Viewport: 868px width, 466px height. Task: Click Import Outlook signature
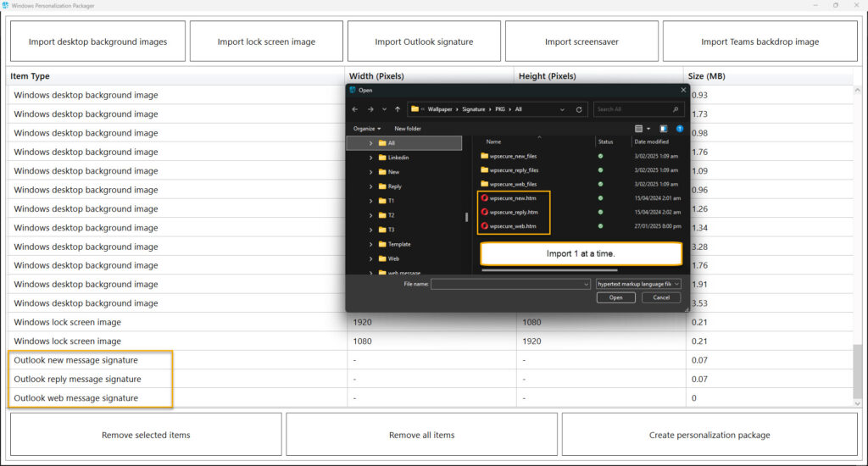tap(424, 42)
